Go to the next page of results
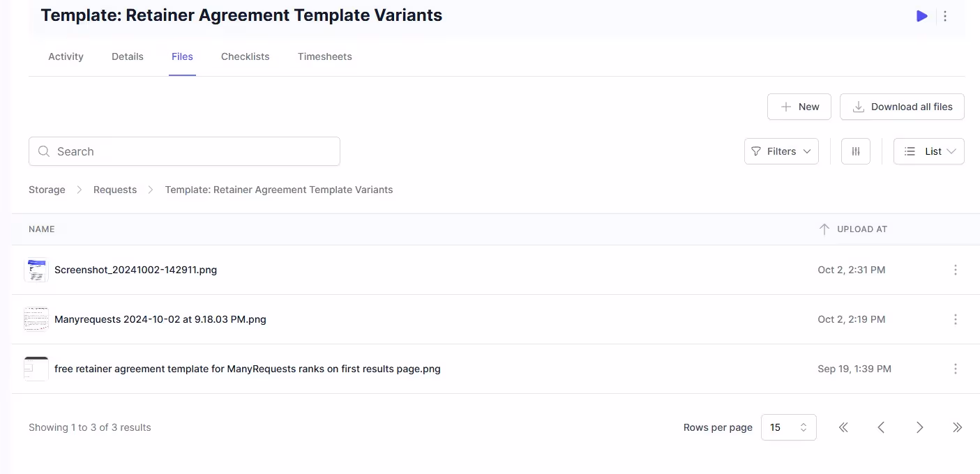 pos(919,427)
